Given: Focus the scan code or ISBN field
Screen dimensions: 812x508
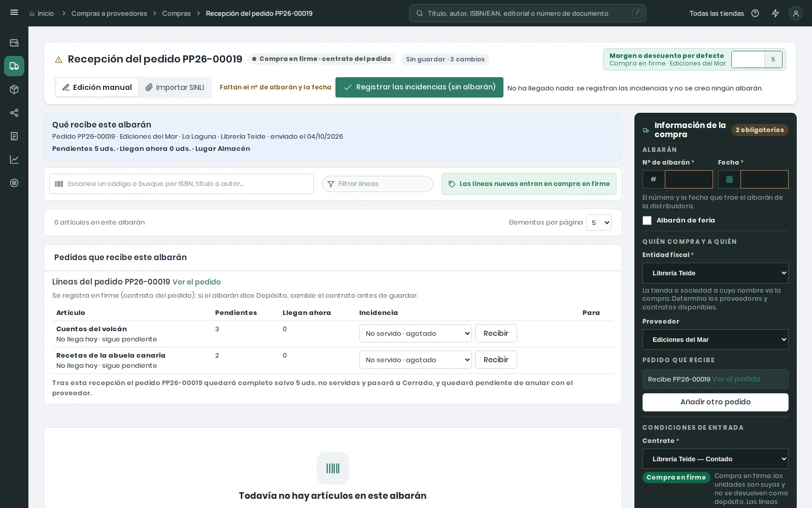Looking at the screenshot, I should 181,184.
